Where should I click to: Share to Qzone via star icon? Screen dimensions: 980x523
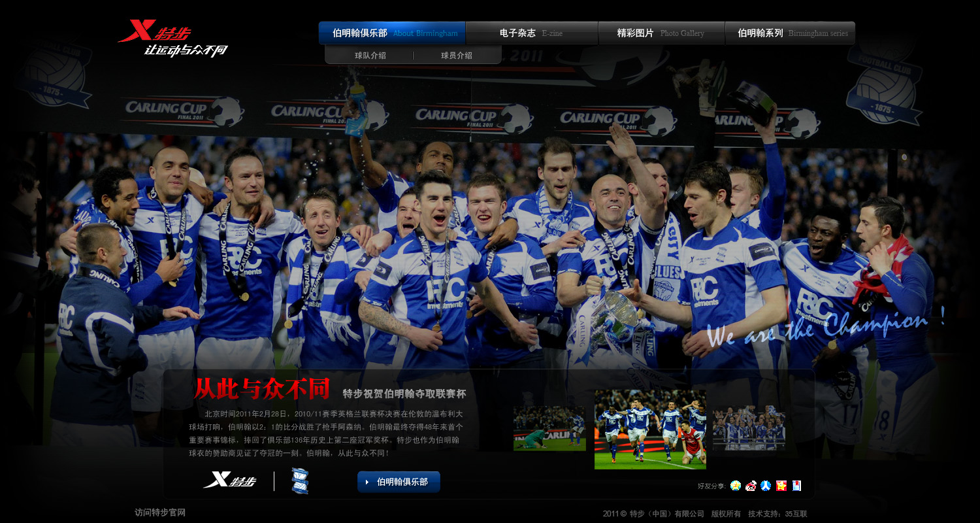click(736, 486)
